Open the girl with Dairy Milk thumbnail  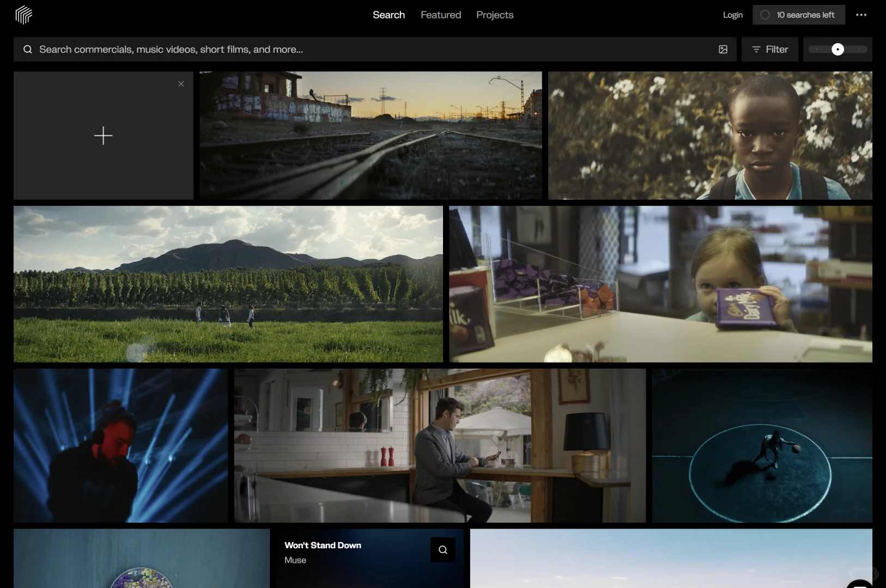pyautogui.click(x=660, y=284)
